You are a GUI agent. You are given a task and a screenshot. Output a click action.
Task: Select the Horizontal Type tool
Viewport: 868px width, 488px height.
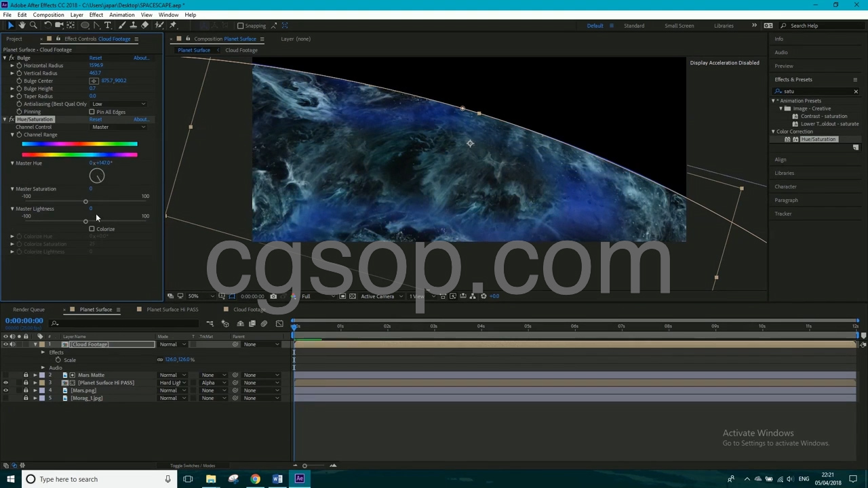[x=108, y=26]
